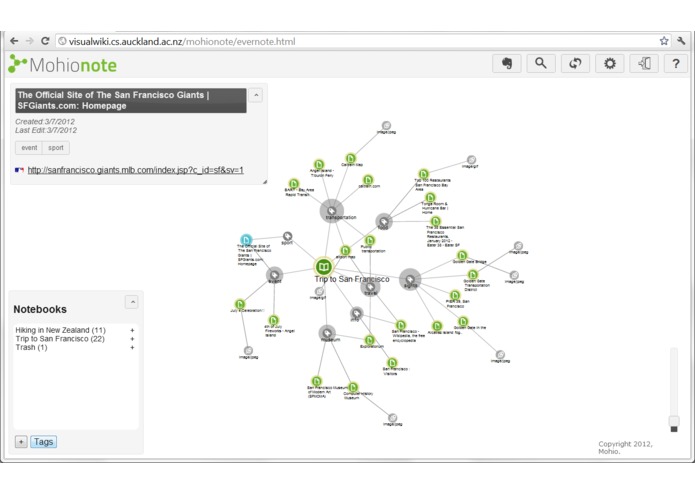Select the info tag node

[x=356, y=313]
